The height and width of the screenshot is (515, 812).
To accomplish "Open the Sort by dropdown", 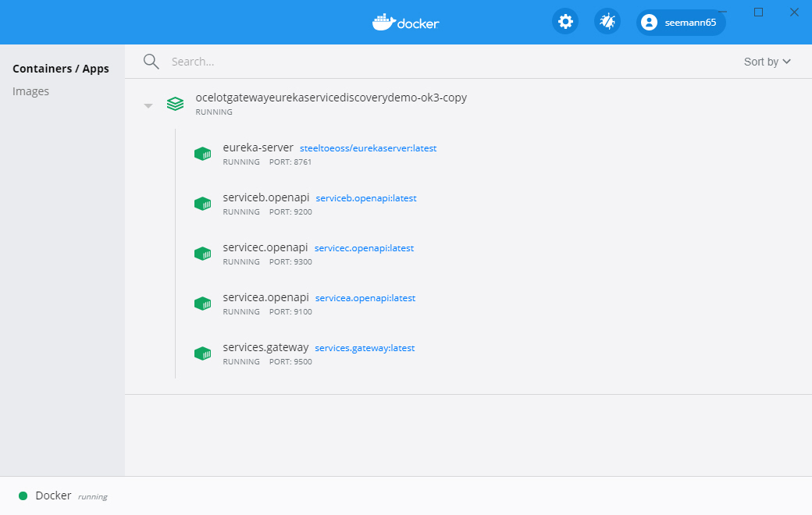I will click(x=767, y=62).
